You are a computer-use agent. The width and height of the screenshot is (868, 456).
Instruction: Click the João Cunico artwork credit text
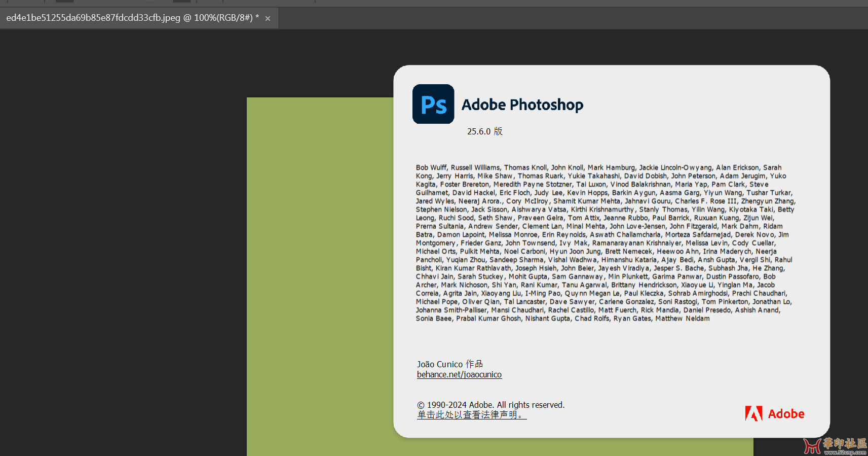point(450,364)
